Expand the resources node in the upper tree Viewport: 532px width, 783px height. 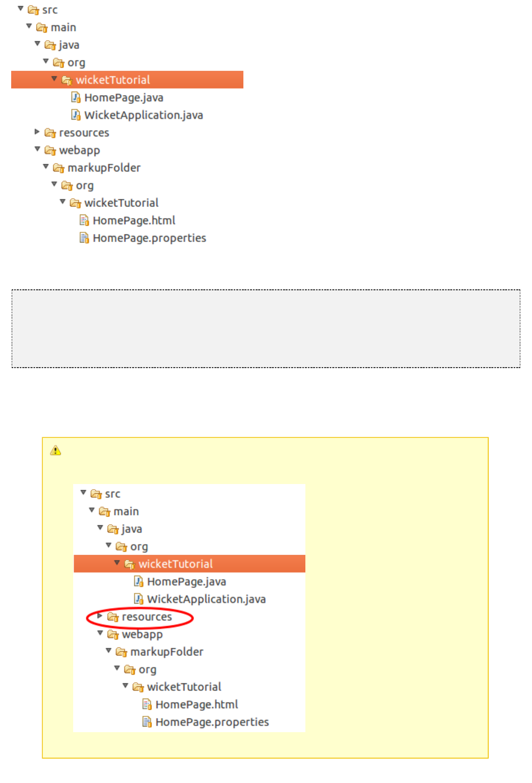click(37, 132)
